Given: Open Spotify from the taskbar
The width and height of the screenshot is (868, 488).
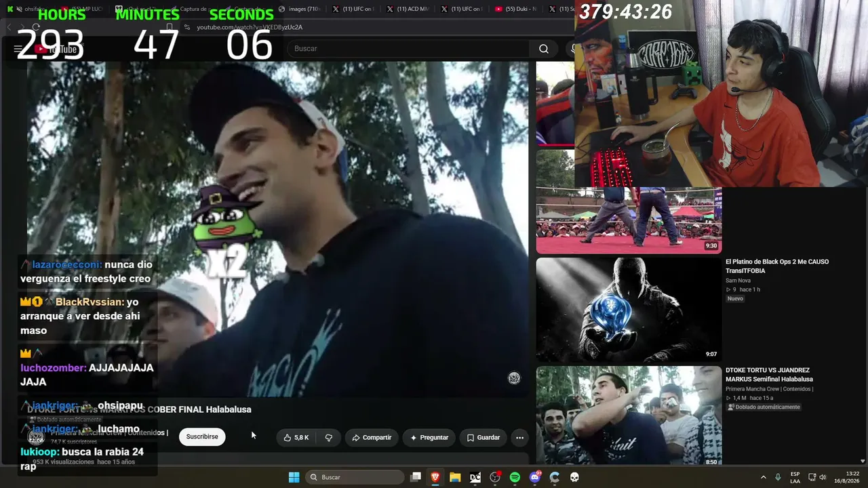Looking at the screenshot, I should (515, 477).
